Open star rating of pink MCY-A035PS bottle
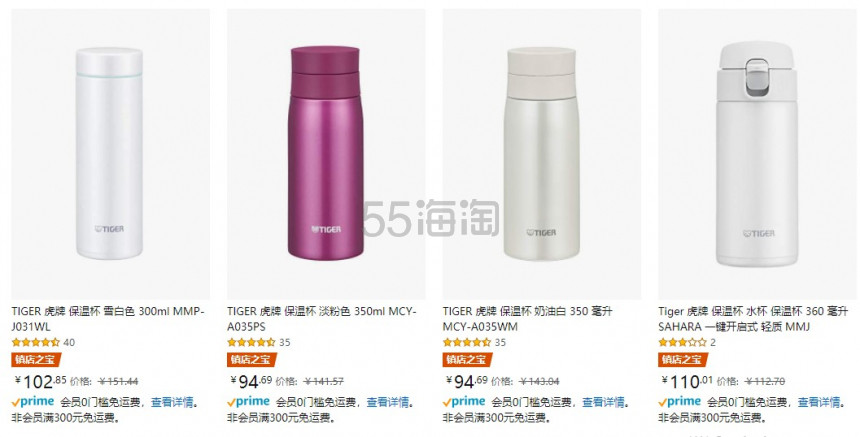The height and width of the screenshot is (437, 860). pos(251,343)
